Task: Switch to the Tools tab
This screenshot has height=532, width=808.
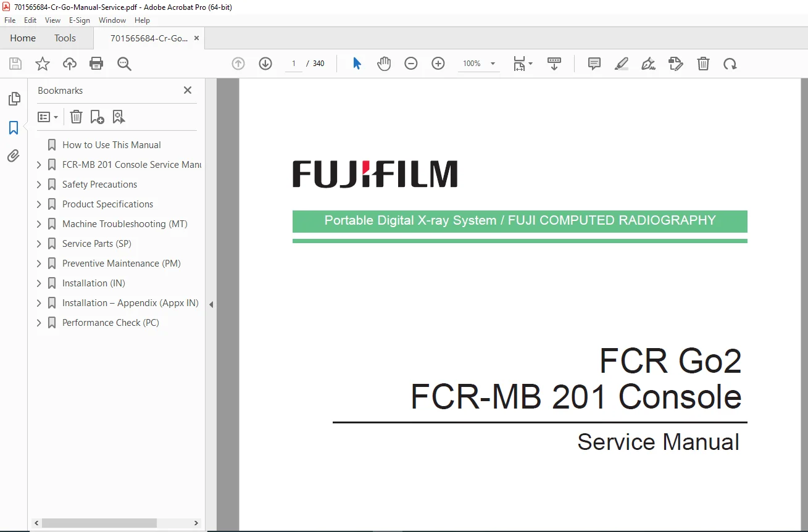Action: click(x=65, y=38)
